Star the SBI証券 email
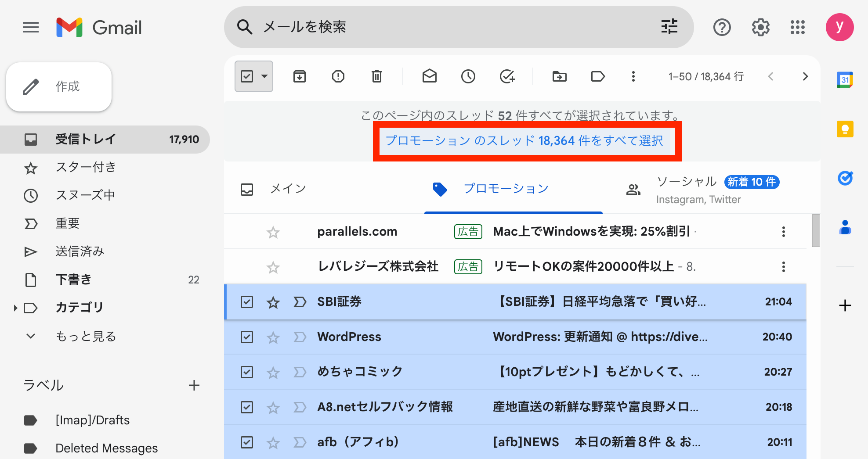 [x=273, y=302]
